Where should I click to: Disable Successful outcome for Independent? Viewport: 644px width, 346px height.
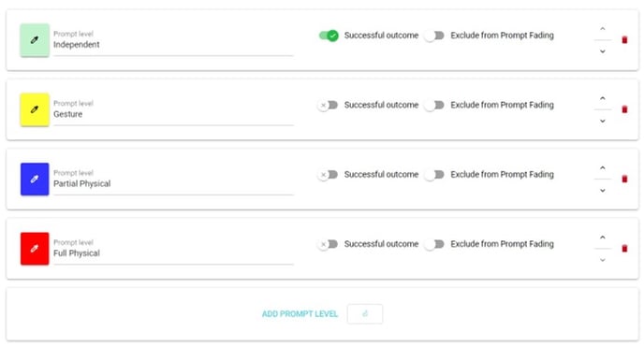329,36
